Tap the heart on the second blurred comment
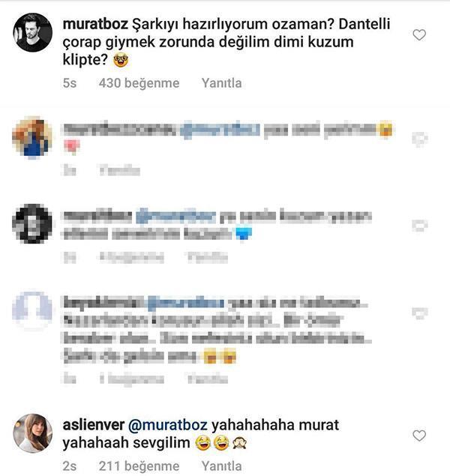 (420, 226)
